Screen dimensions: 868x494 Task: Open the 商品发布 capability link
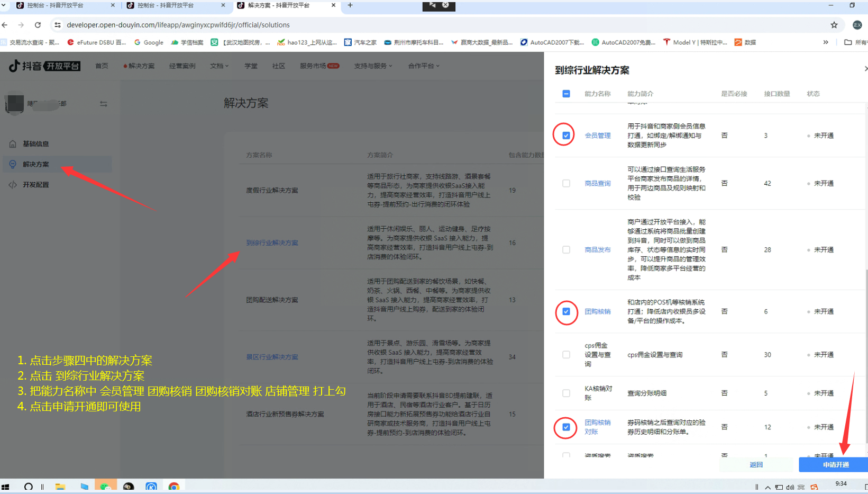(x=598, y=249)
